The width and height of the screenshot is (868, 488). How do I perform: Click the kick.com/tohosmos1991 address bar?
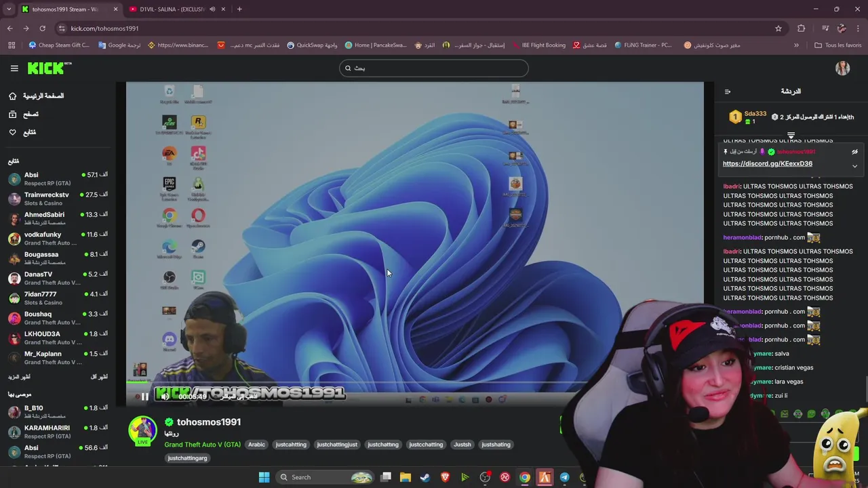tap(414, 28)
